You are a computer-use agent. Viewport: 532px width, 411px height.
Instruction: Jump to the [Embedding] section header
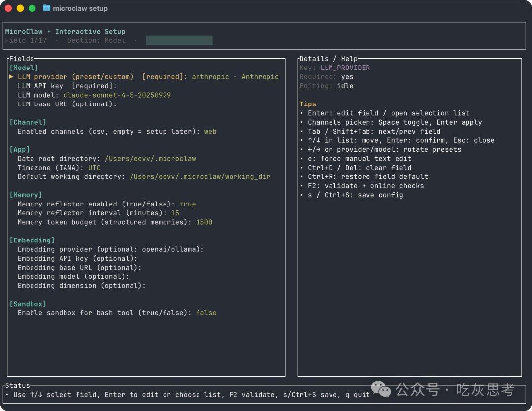click(32, 240)
